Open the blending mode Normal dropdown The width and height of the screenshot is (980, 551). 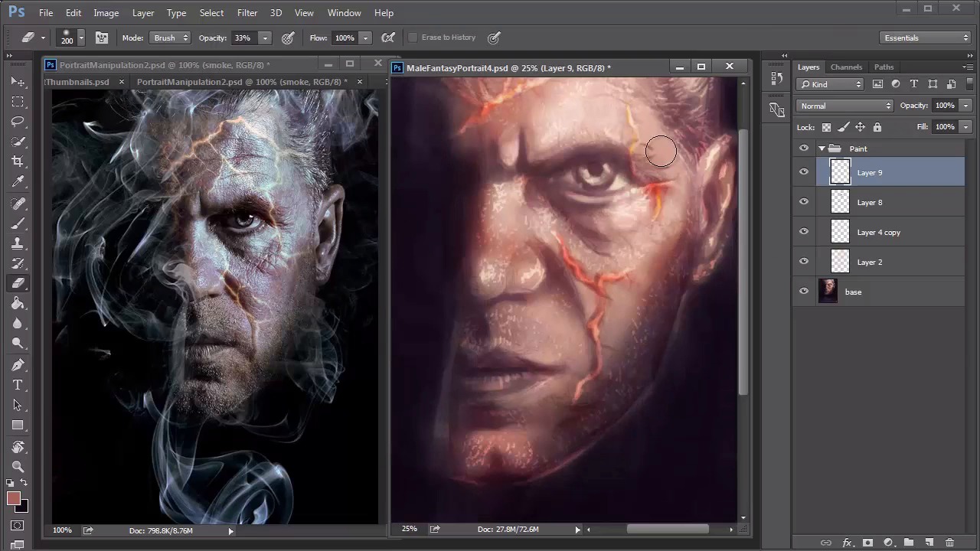point(844,106)
